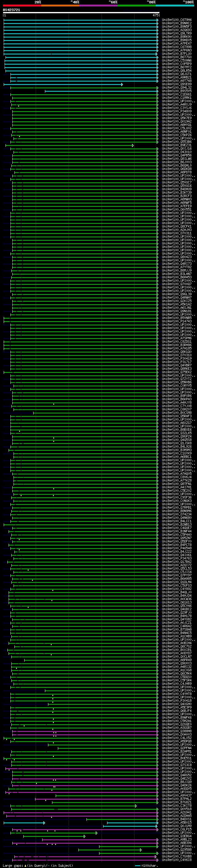Open hit UniRef100_C6T9M4
This screenshot has height=868, width=197.
tap(177, 20)
